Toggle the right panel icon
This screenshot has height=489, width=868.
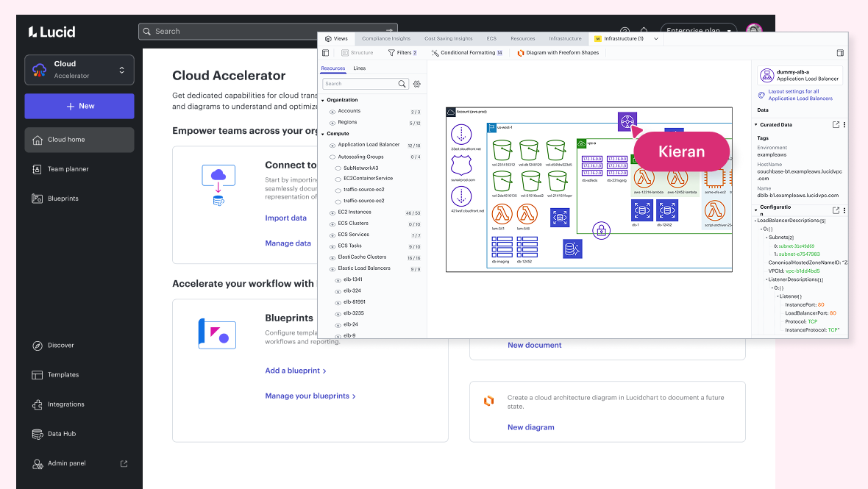pos(840,53)
